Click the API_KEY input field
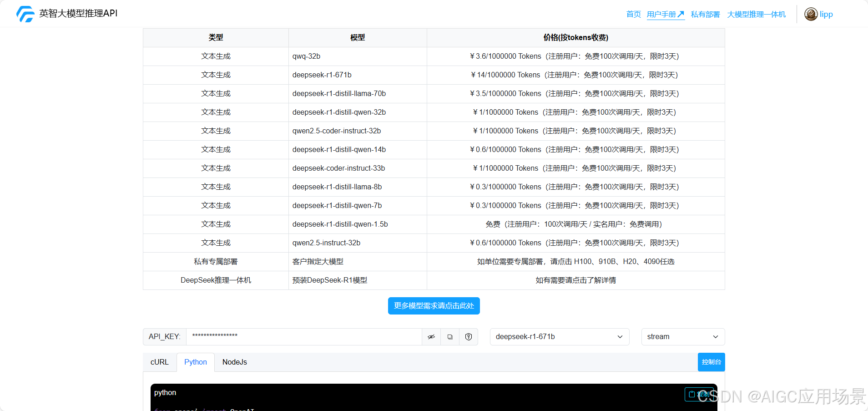 (304, 337)
